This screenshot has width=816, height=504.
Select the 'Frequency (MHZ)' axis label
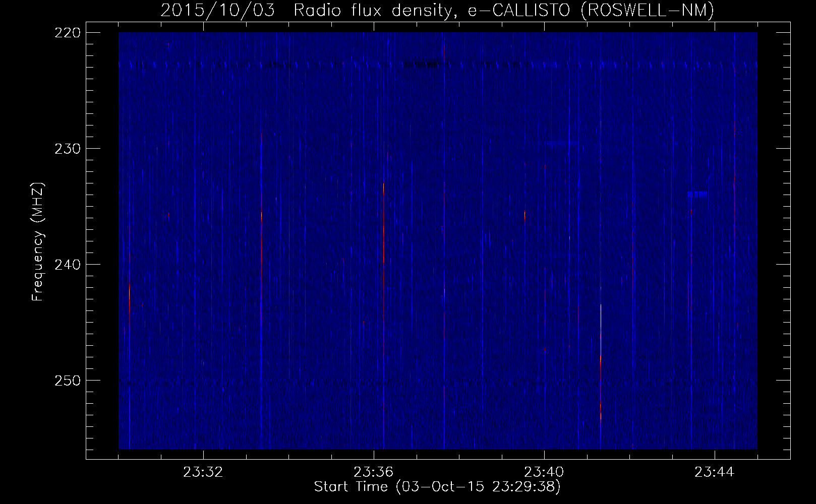tap(38, 242)
